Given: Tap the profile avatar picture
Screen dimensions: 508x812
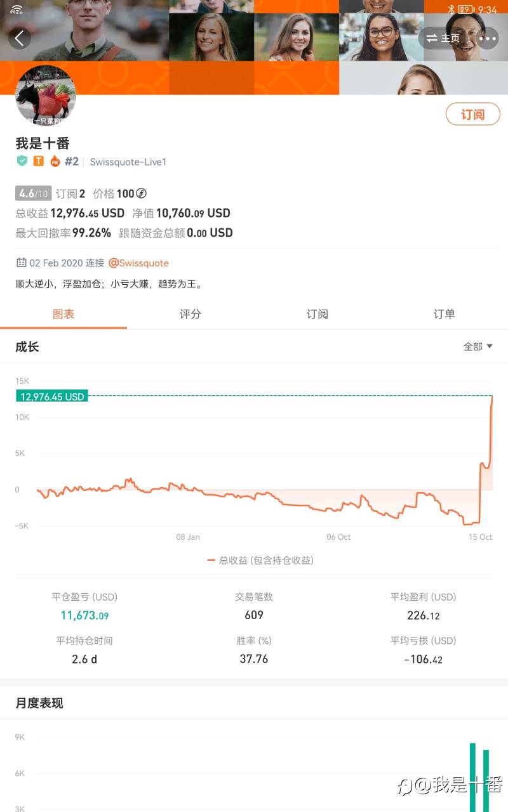Looking at the screenshot, I should click(x=46, y=95).
